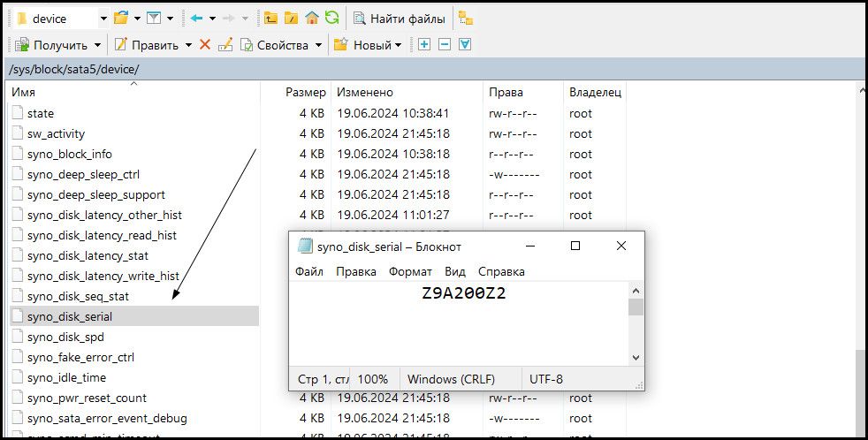The width and height of the screenshot is (868, 440).
Task: Go to home directory icon
Action: 311,18
